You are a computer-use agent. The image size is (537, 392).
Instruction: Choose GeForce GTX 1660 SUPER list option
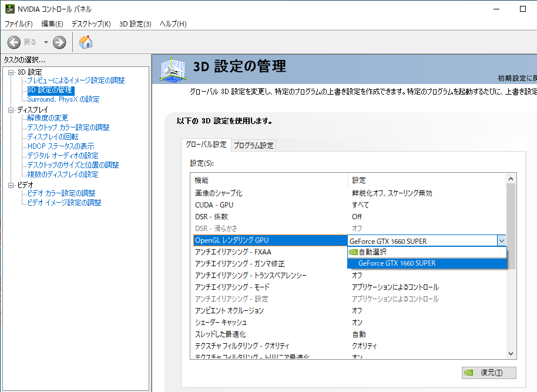click(x=427, y=263)
